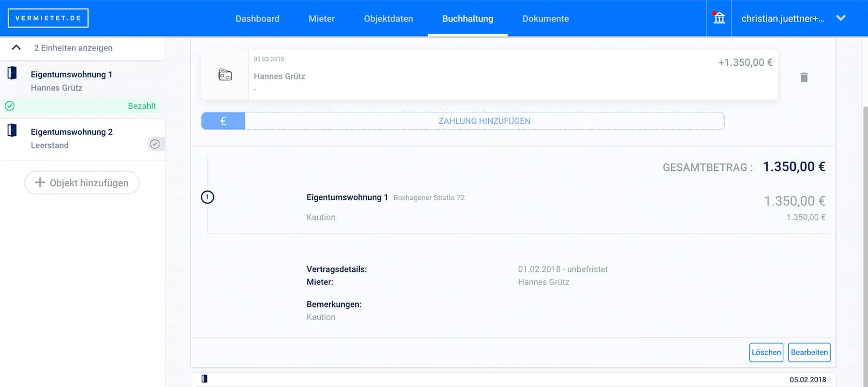Open the Dashboard tab
This screenshot has width=868, height=387.
coord(257,18)
